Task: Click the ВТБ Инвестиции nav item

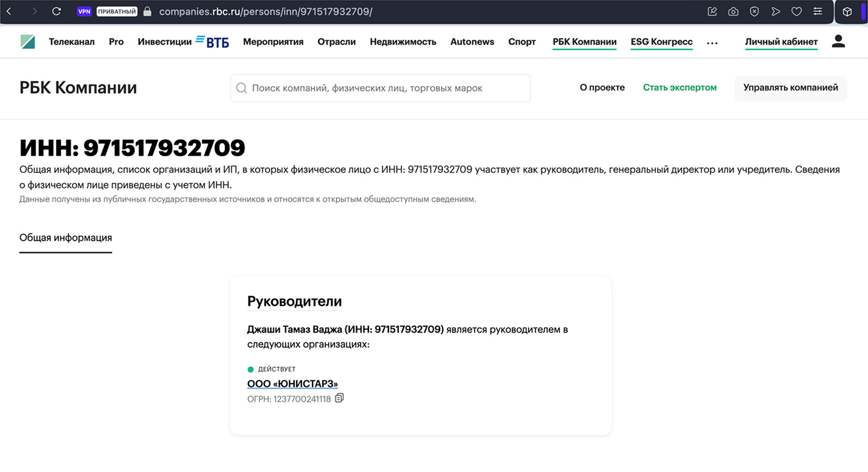Action: tap(183, 42)
